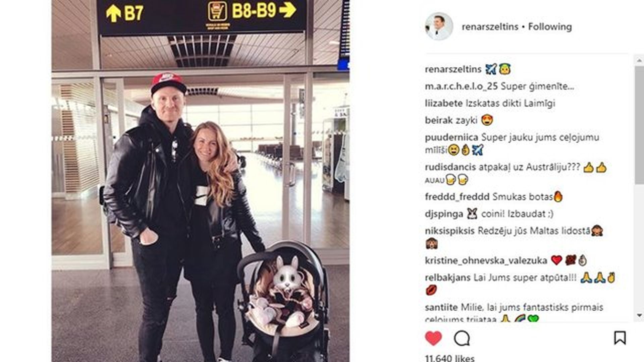Visit puuderniica's profile from comment
The width and height of the screenshot is (644, 362).
(x=451, y=137)
